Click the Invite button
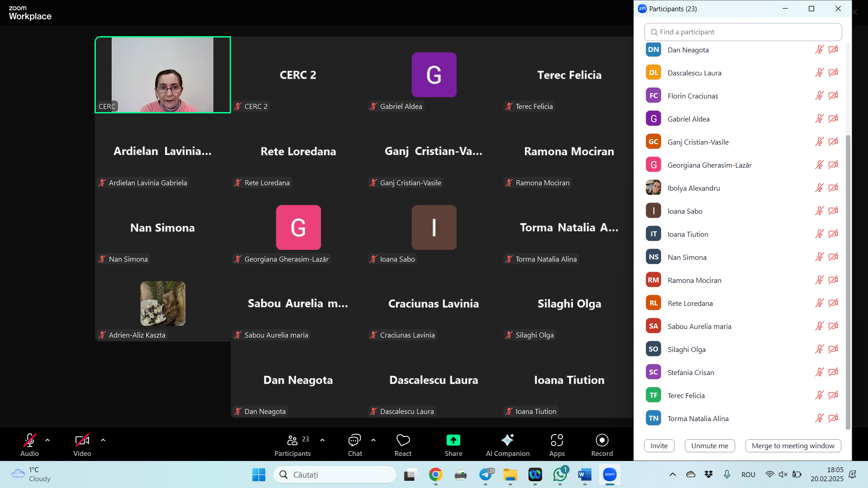 tap(659, 446)
